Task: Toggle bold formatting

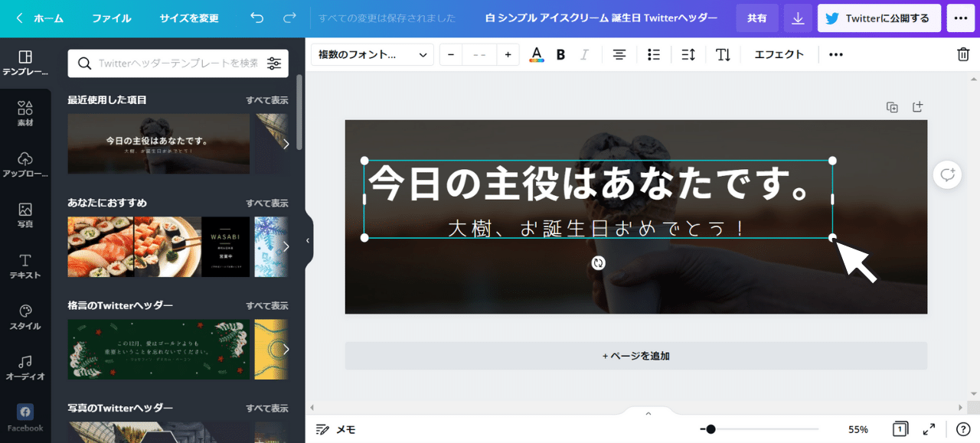Action: (560, 54)
